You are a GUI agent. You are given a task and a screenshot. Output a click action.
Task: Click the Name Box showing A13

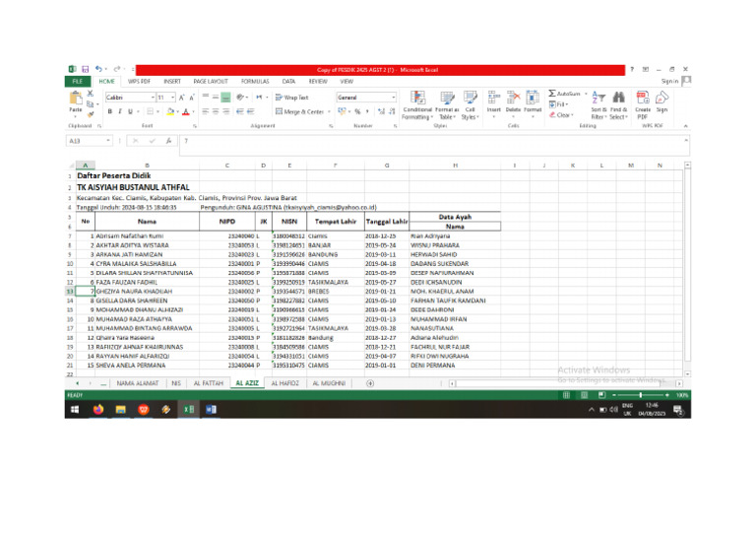click(89, 141)
